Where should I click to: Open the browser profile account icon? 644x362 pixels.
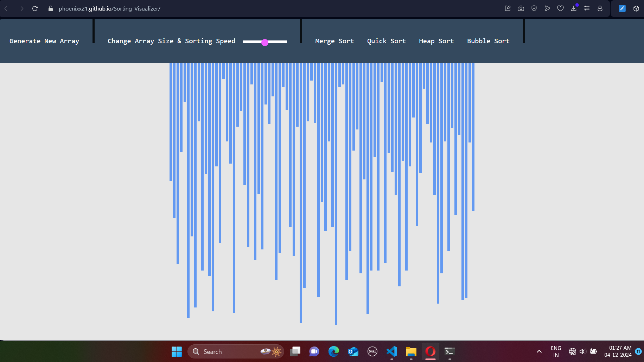[x=600, y=8]
